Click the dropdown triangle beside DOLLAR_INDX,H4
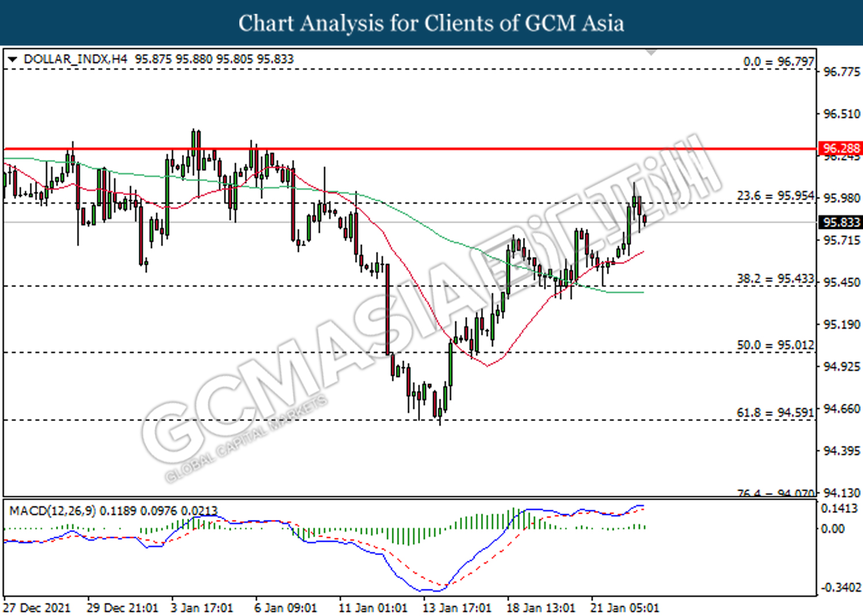 click(13, 59)
